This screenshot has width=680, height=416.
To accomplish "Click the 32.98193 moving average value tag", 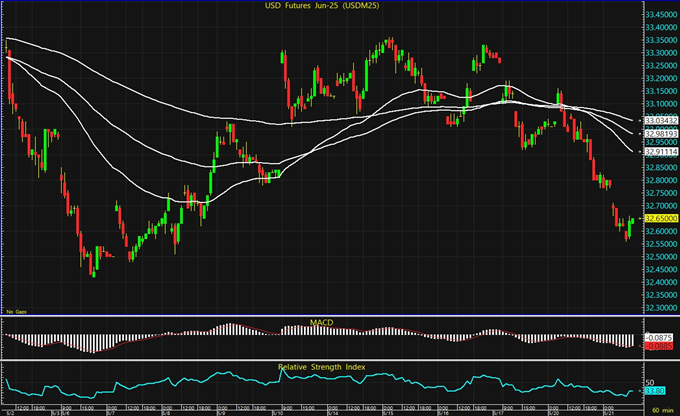I will point(659,133).
